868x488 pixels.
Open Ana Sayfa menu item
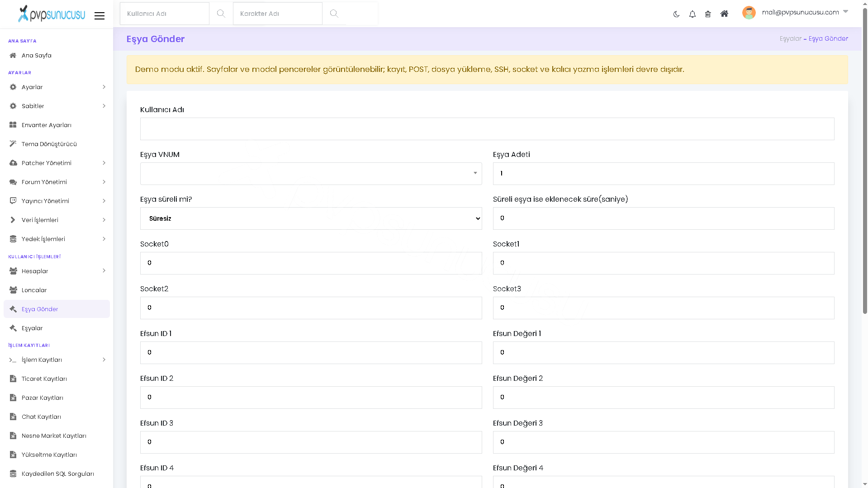click(x=57, y=55)
